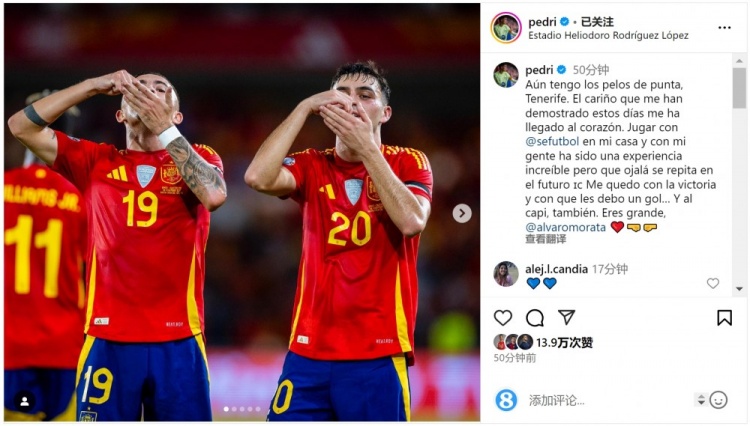
Task: Open the comment bubble icon
Action: point(535,317)
